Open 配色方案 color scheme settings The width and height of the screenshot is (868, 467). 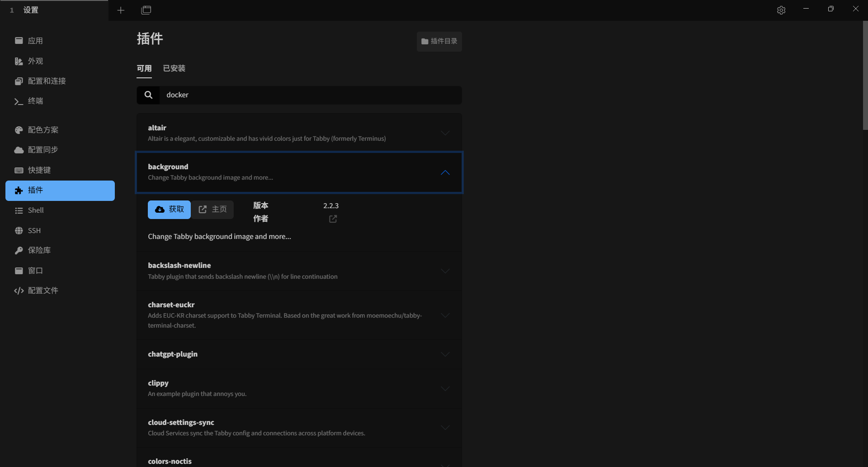coord(43,130)
